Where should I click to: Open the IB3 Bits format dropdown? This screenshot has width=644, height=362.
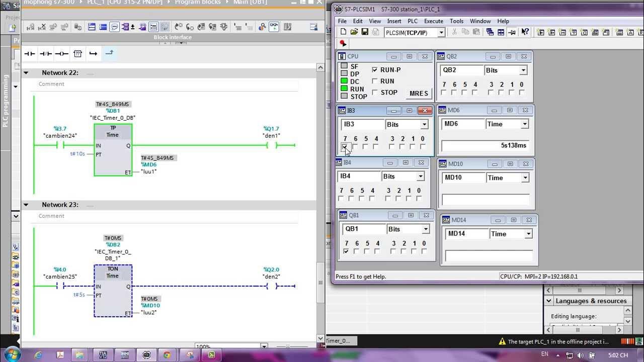click(x=424, y=125)
